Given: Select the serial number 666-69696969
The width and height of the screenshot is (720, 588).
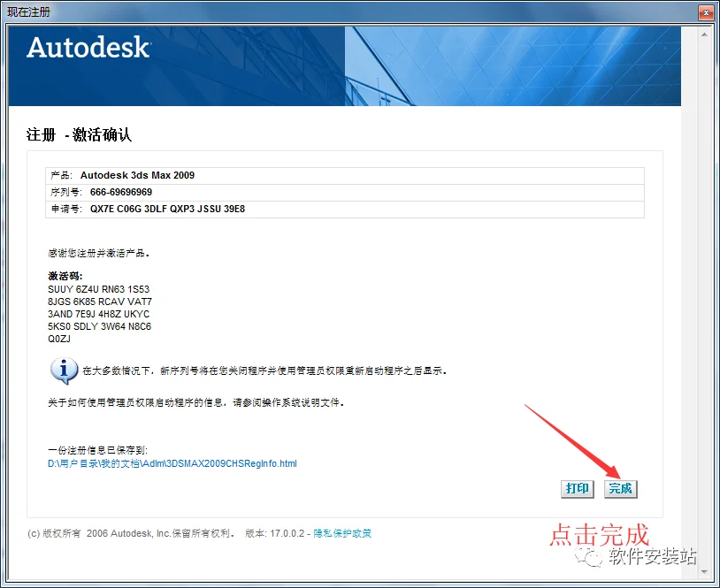Looking at the screenshot, I should coord(121,192).
